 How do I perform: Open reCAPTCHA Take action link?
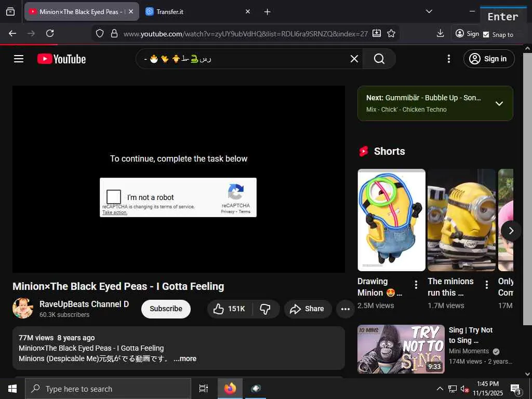(x=115, y=212)
